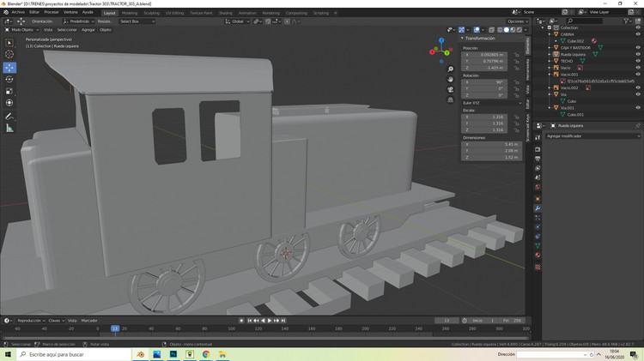
Task: Open the Object Data properties tab
Action: click(538, 246)
